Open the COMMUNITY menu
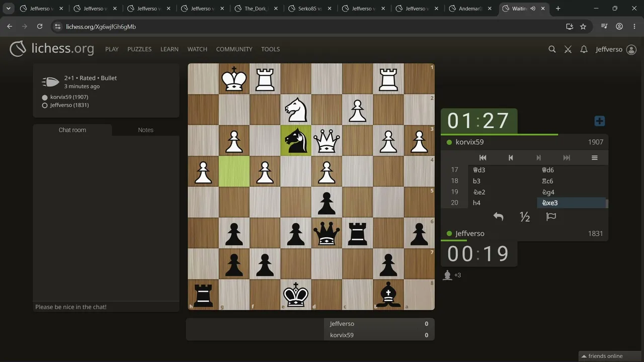The width and height of the screenshot is (644, 362). pos(234,49)
